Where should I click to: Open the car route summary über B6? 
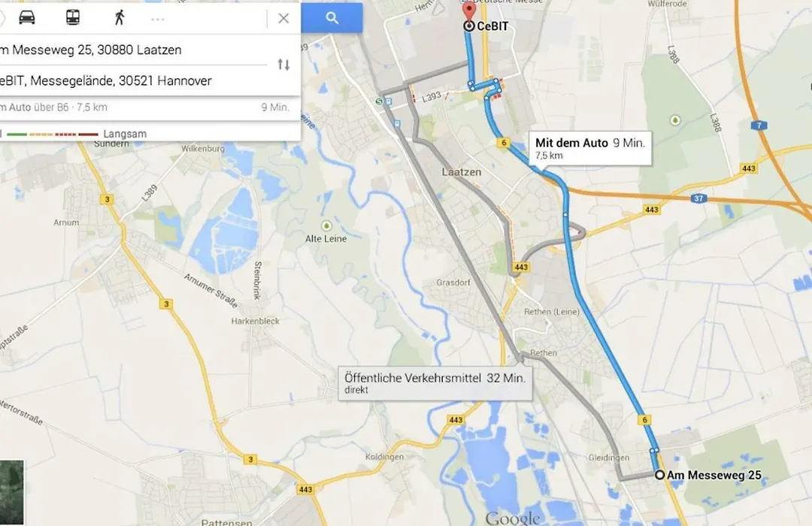(x=145, y=107)
